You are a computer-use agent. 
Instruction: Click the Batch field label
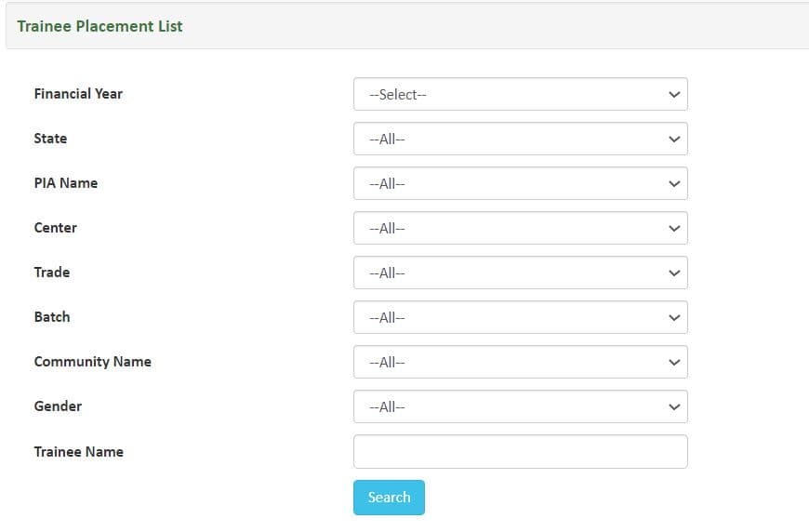[52, 317]
